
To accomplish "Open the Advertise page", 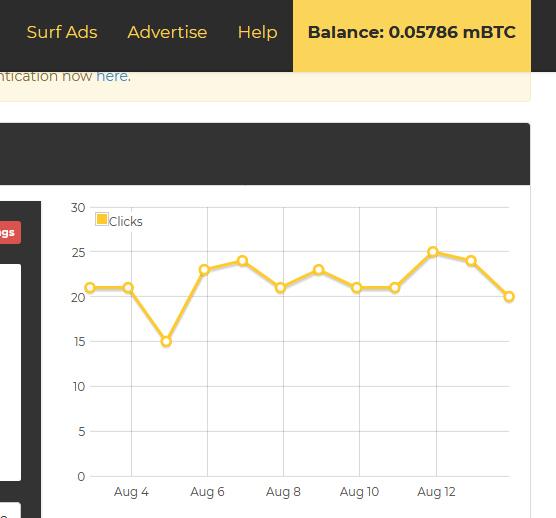I will coord(167,32).
